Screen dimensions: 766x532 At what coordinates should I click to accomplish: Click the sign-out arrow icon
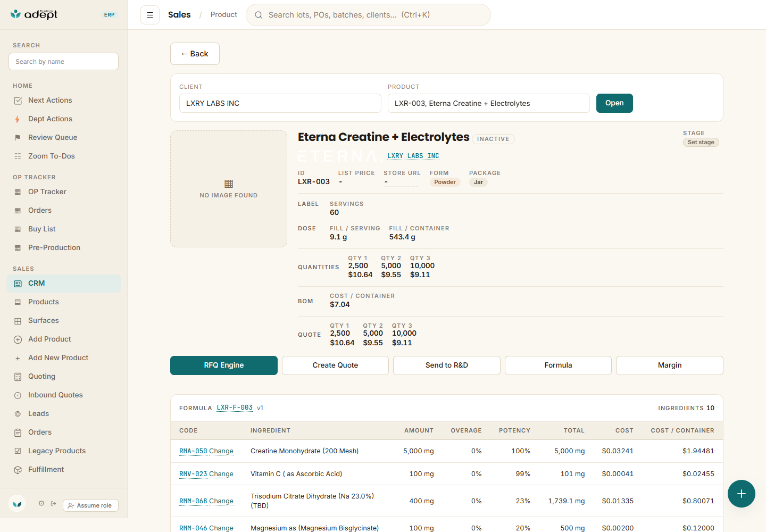point(53,503)
